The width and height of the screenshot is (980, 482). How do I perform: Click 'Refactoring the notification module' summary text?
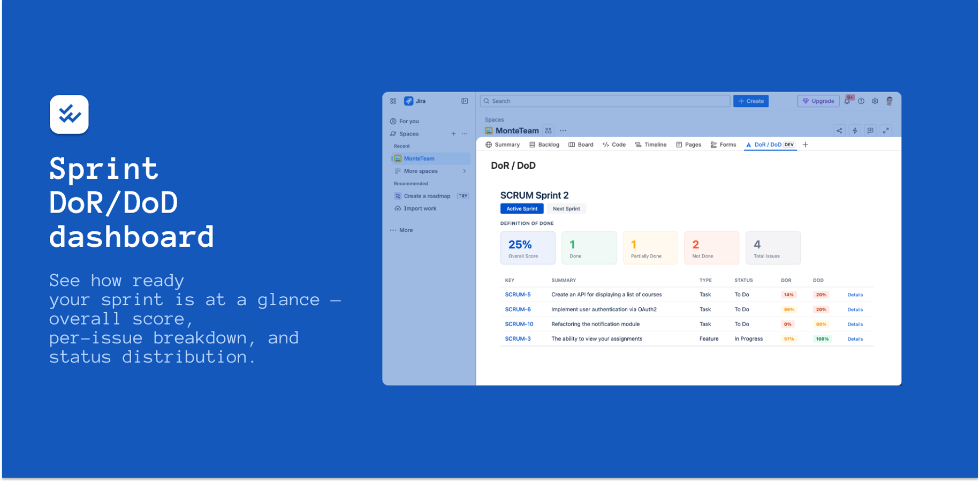click(x=595, y=325)
